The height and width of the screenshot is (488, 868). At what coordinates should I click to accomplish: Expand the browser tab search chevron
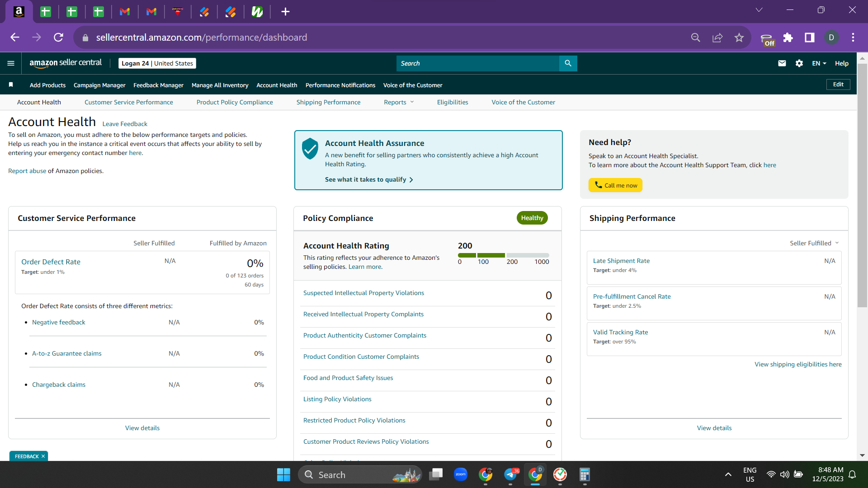(759, 10)
